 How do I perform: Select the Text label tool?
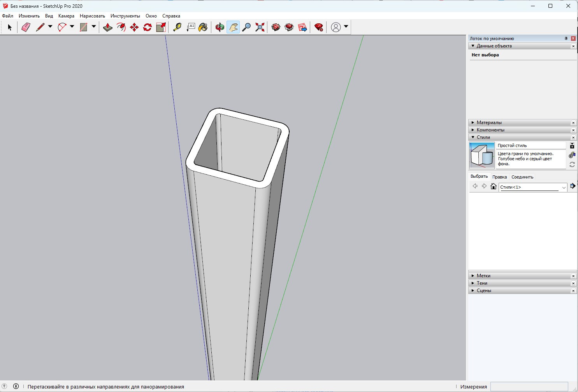point(190,27)
